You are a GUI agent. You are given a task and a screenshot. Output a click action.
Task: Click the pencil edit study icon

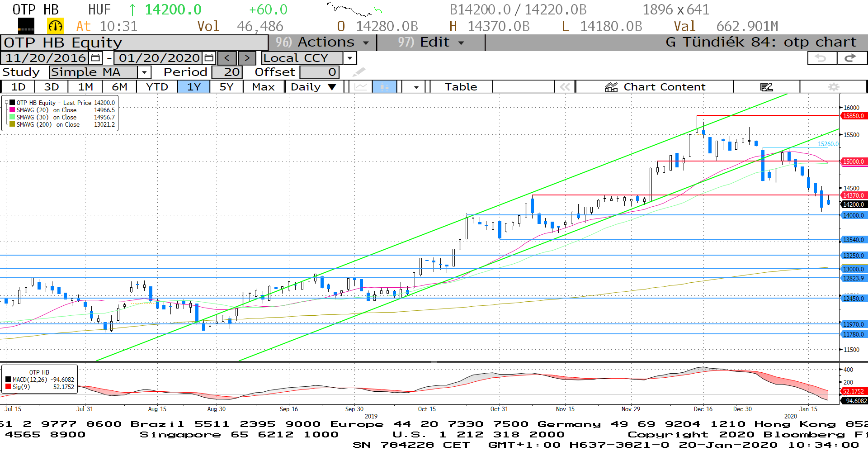tap(359, 72)
